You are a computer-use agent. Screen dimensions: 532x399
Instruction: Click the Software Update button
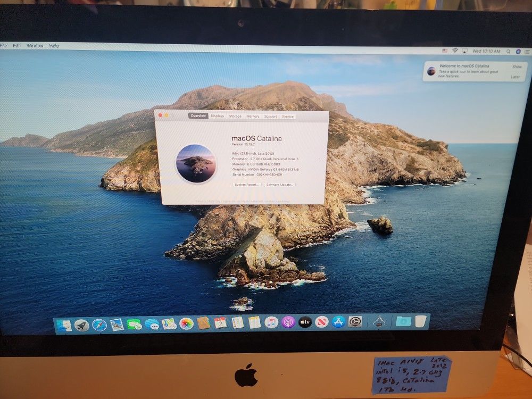pos(280,185)
